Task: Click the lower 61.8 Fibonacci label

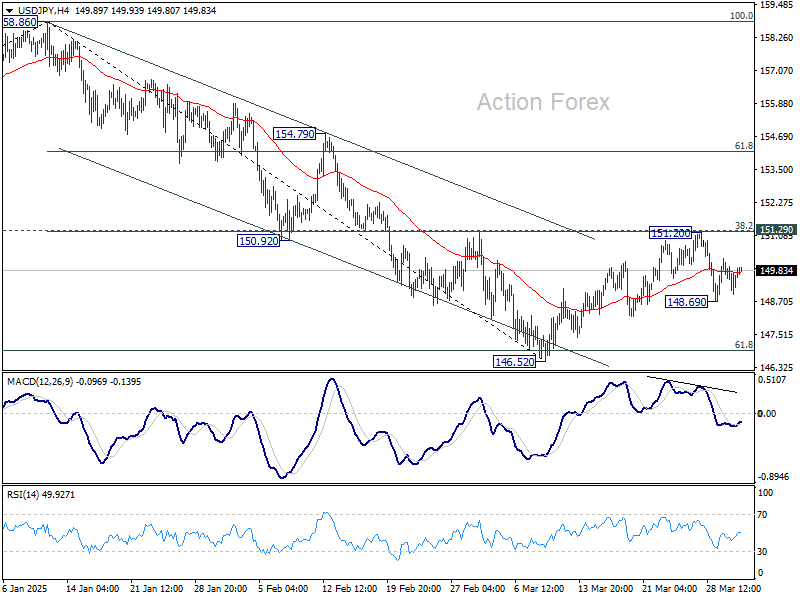Action: [x=743, y=345]
